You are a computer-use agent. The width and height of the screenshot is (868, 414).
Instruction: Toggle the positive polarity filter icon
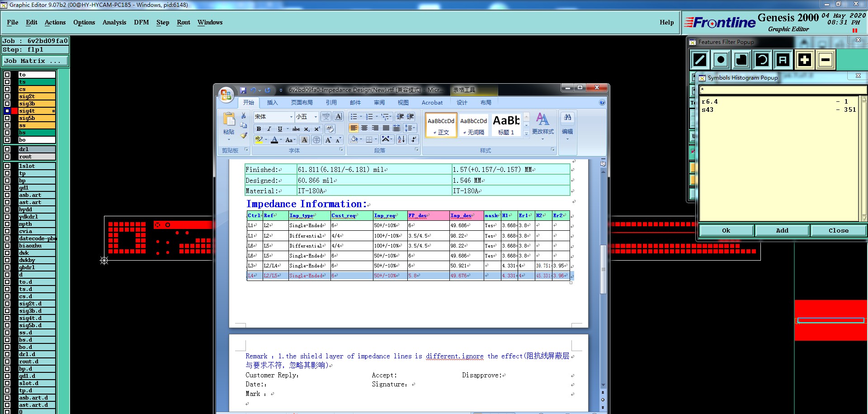[x=804, y=60]
